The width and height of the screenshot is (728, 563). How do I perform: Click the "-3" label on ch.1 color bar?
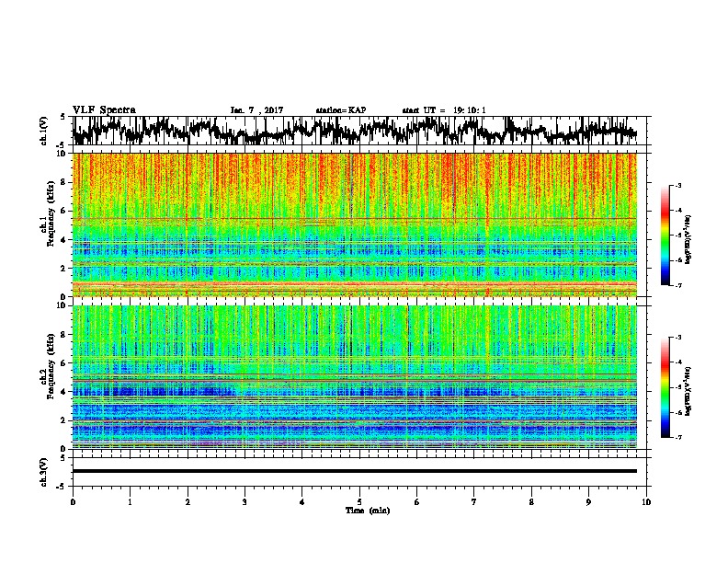[x=678, y=185]
